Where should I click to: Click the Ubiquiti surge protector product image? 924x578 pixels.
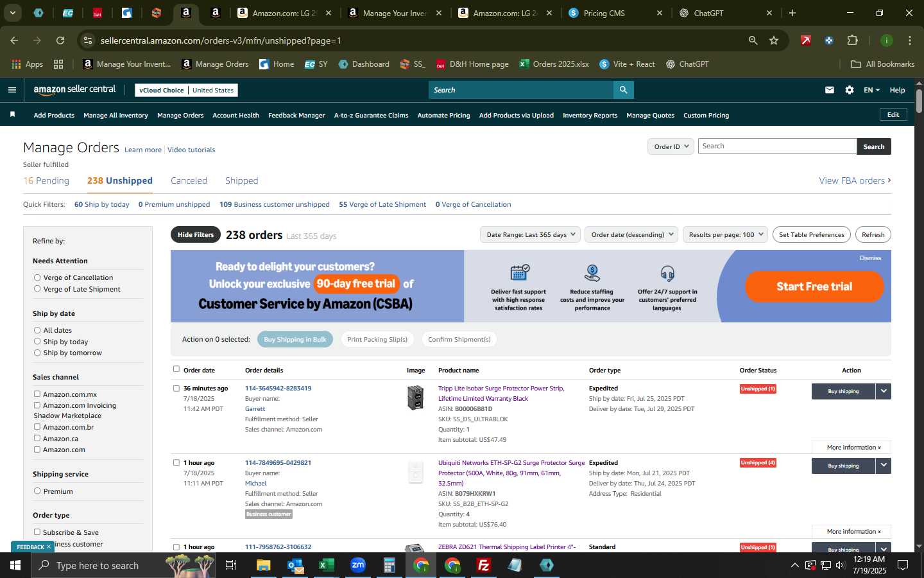[x=416, y=472]
